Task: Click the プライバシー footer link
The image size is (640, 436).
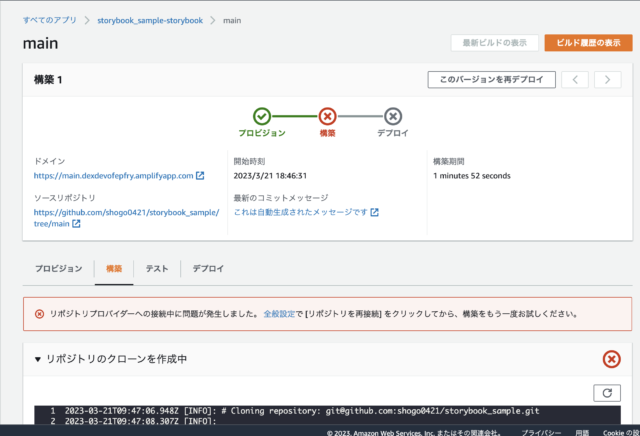Action: 541,432
